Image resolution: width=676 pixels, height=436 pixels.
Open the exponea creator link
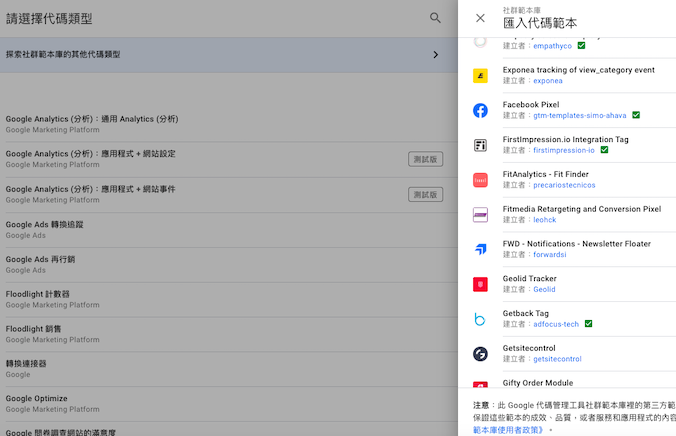click(x=548, y=81)
